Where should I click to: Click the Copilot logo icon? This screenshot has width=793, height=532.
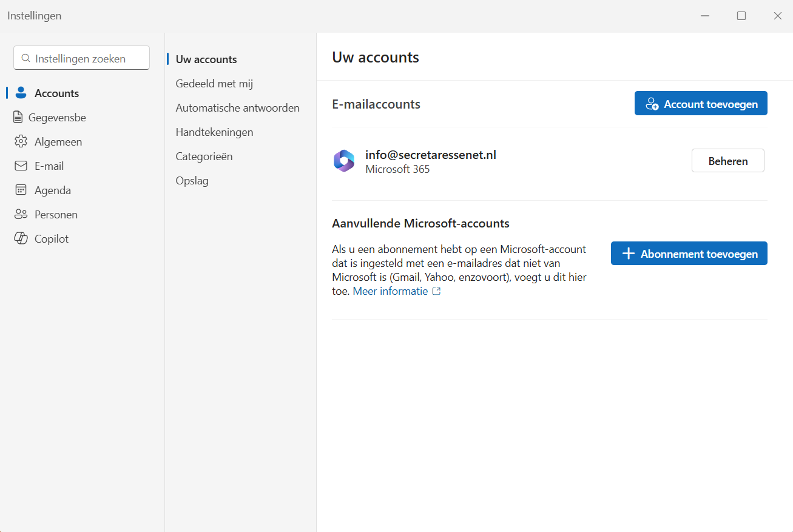click(21, 238)
